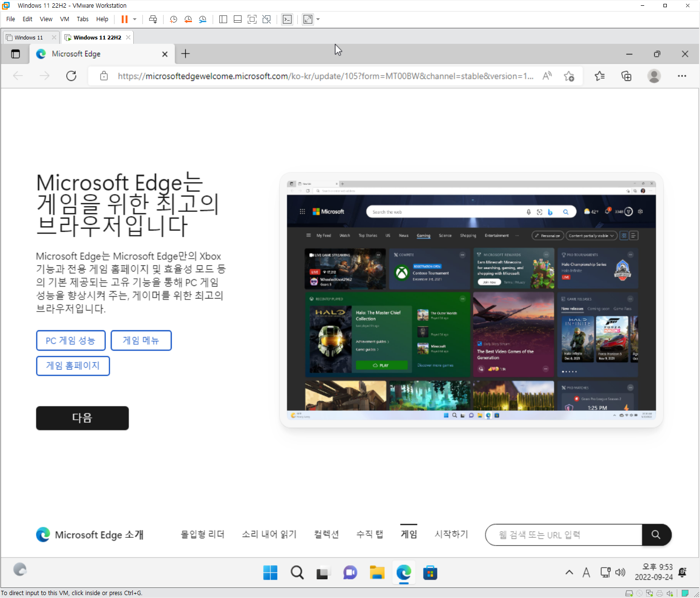Close the Microsoft Edge browser tab
700x598 pixels.
[165, 54]
